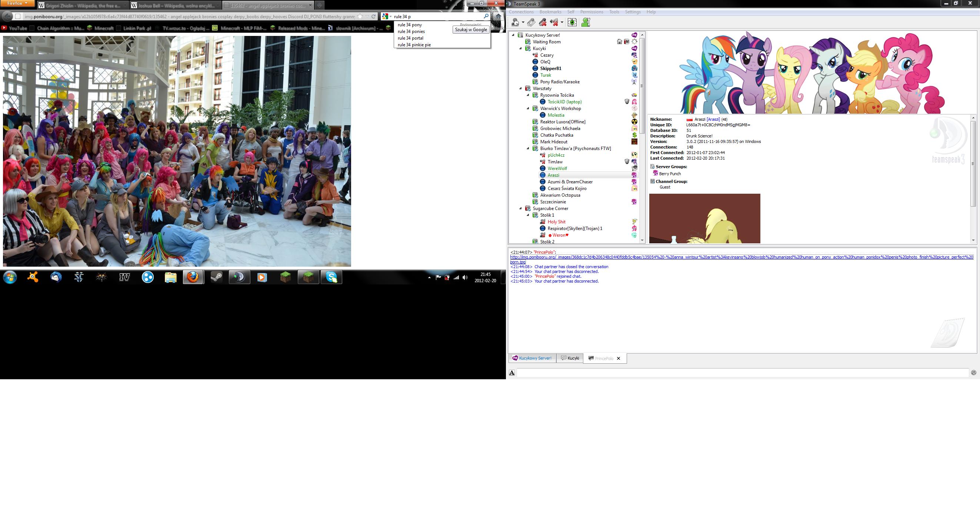Click the subscribe to channel toolbar icon
This screenshot has width=980, height=520.
coord(531,23)
